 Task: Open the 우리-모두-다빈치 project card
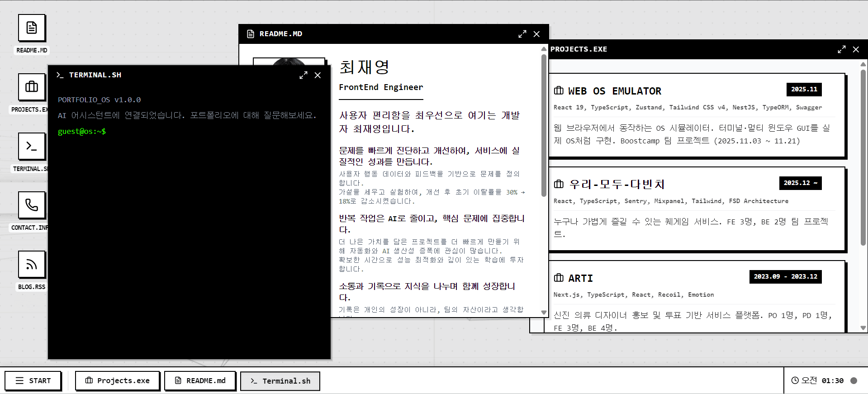point(697,209)
